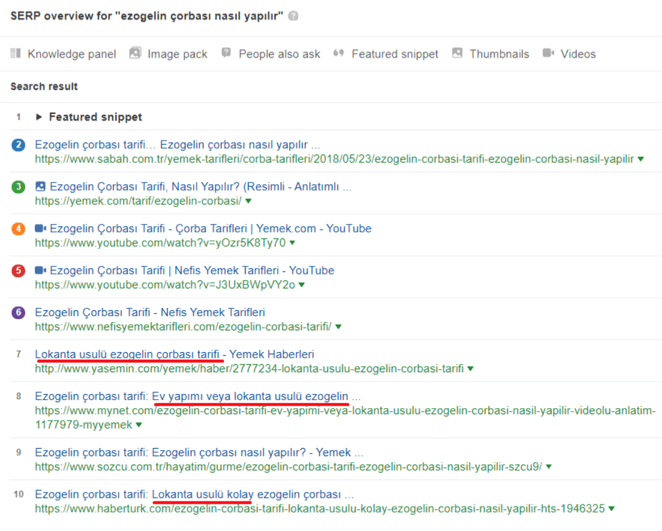Image resolution: width=662 pixels, height=531 pixels.
Task: Click position number 1 beside Featured snippet
Action: pyautogui.click(x=19, y=117)
